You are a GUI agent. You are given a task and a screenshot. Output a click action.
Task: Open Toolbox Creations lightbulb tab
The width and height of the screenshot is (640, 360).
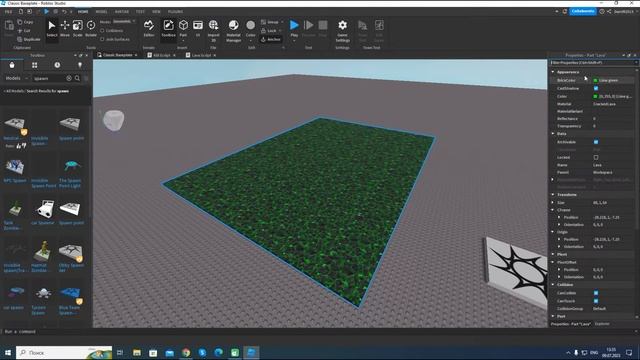80,65
